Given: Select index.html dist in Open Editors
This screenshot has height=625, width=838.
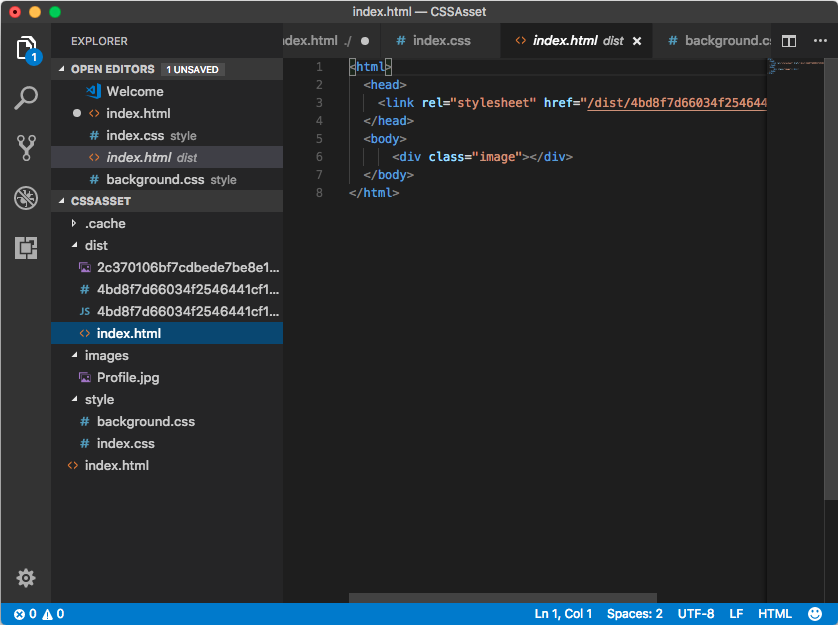Looking at the screenshot, I should (167, 157).
